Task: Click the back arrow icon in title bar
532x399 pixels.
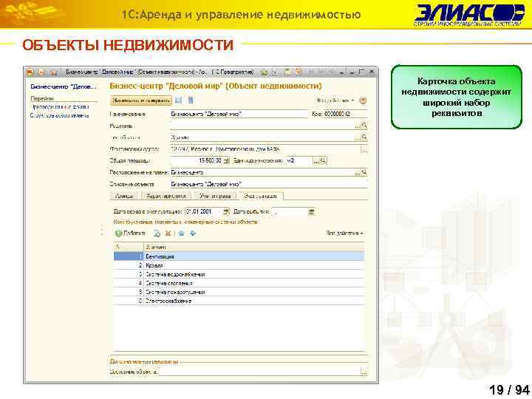Action: pyautogui.click(x=41, y=72)
